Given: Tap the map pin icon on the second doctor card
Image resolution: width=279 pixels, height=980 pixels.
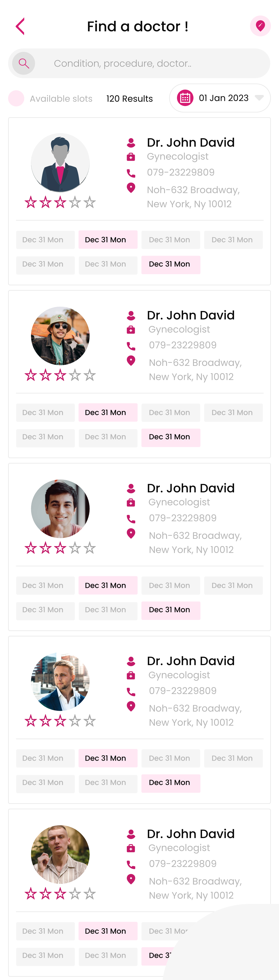Looking at the screenshot, I should point(131,360).
